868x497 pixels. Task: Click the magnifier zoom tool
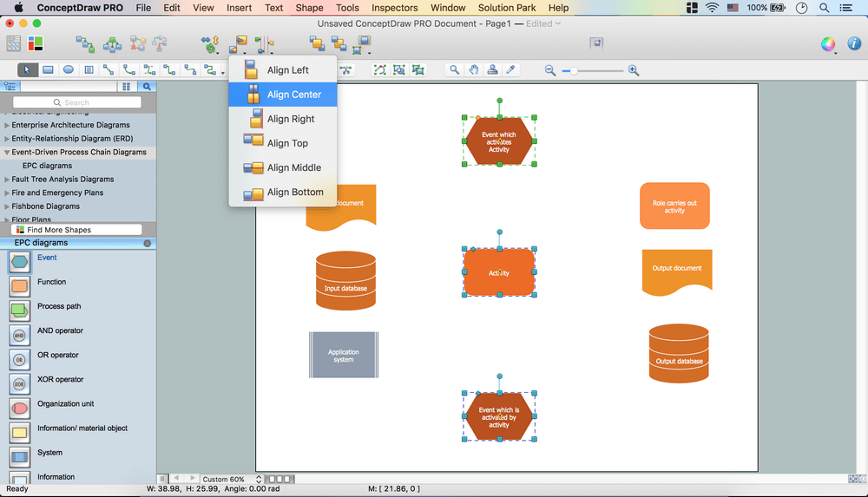point(454,70)
